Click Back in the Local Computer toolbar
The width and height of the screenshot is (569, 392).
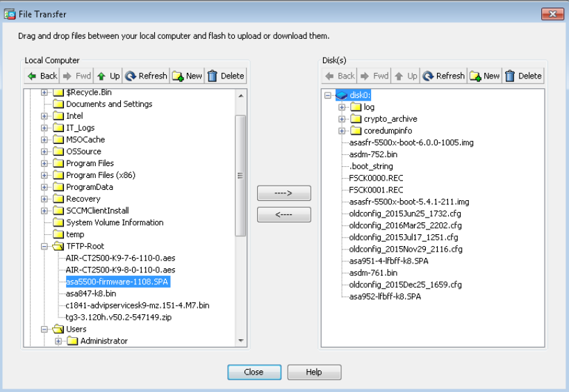pyautogui.click(x=42, y=76)
